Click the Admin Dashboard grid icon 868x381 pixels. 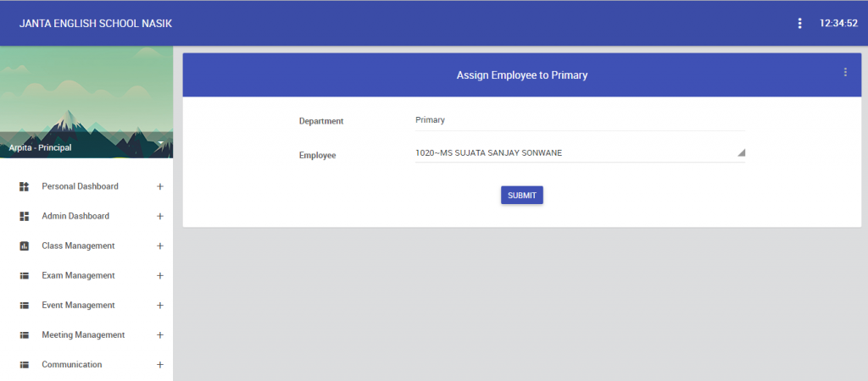click(x=24, y=216)
